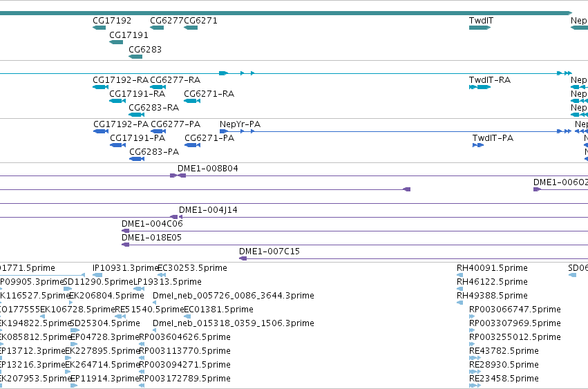Click RP003307969.5prime EST label
The image size is (588, 389).
pos(515,323)
